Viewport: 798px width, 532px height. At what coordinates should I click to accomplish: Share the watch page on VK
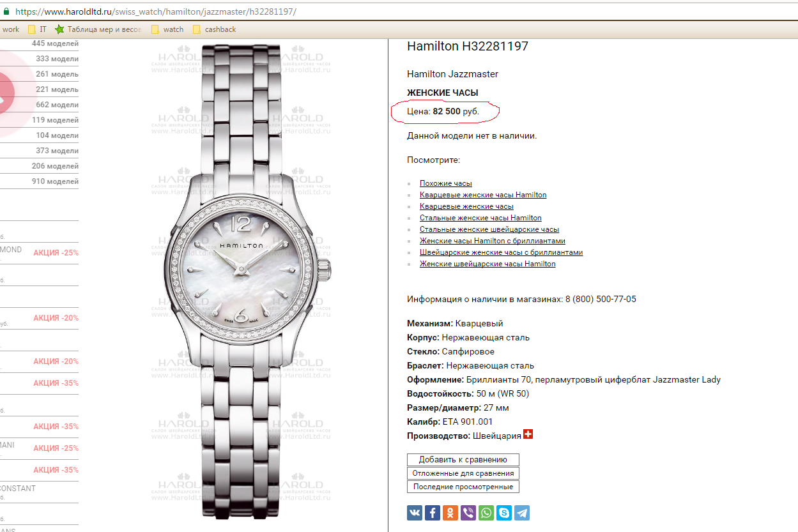tap(415, 512)
